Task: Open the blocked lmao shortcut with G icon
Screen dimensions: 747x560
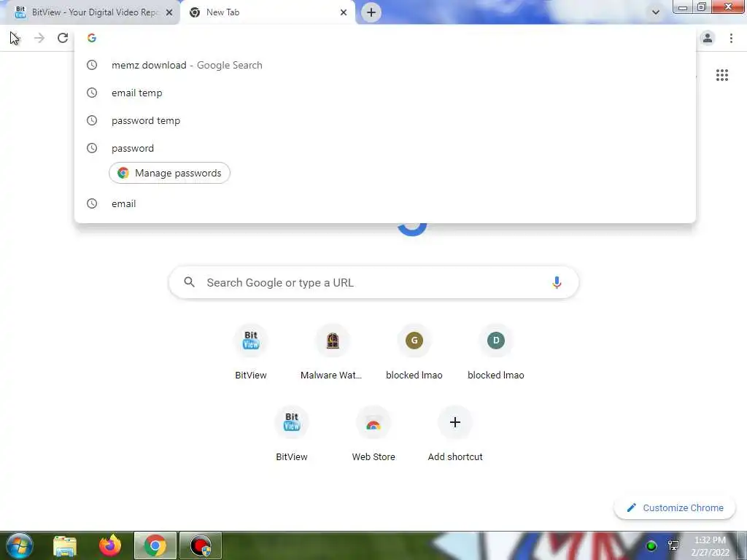Action: [x=414, y=352]
